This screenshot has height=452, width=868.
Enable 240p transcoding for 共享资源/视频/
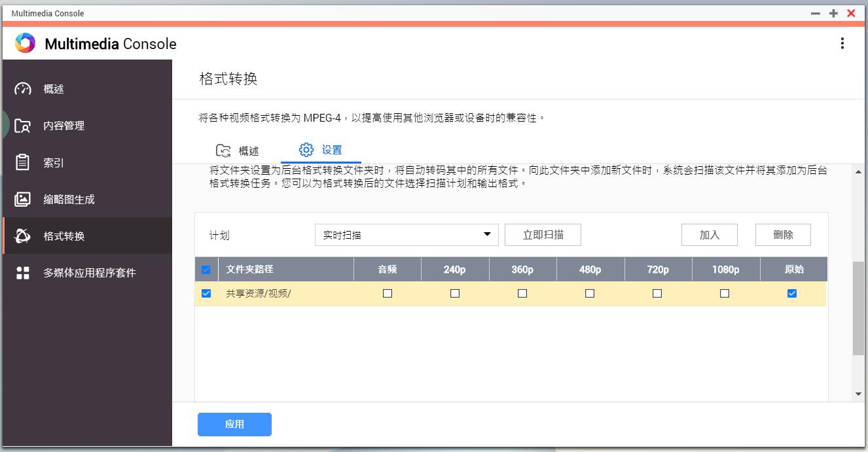click(x=454, y=293)
